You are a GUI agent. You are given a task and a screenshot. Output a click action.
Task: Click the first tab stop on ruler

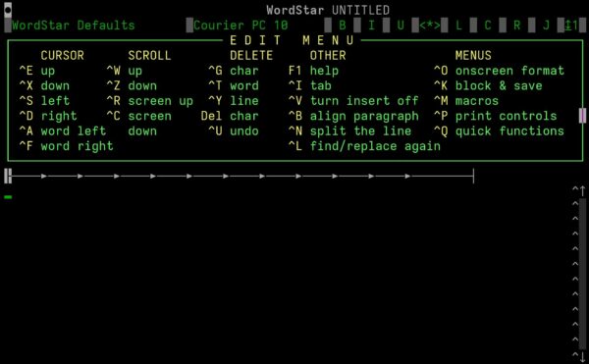click(44, 176)
